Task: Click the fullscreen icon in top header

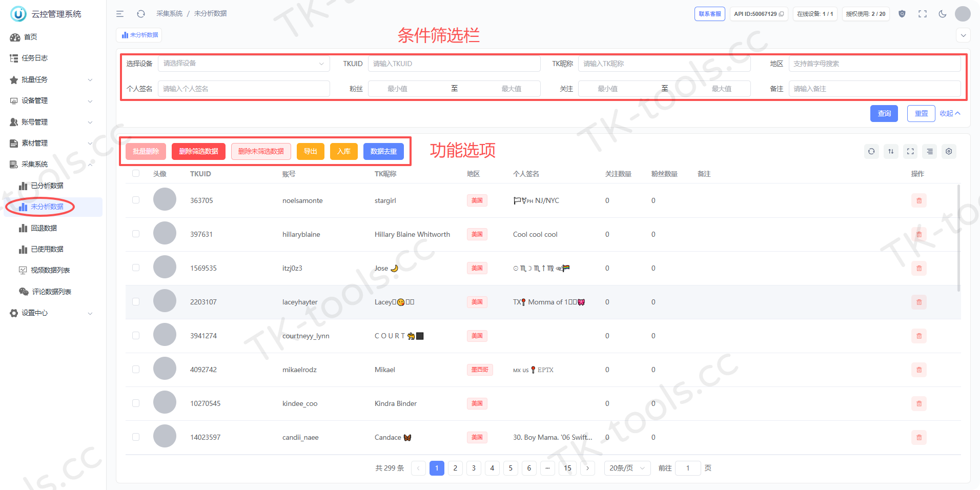Action: [x=923, y=14]
